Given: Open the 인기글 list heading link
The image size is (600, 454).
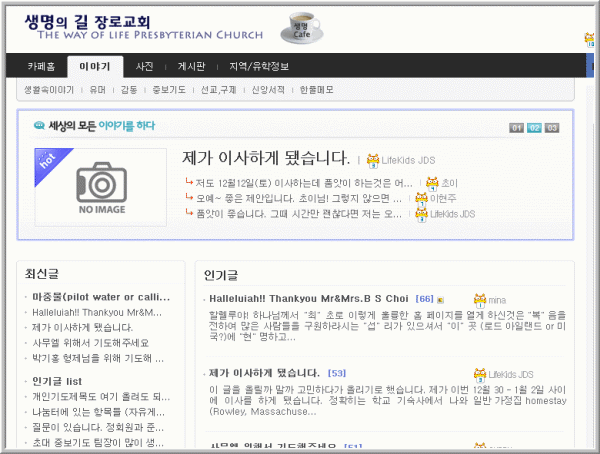Looking at the screenshot, I should click(57, 381).
